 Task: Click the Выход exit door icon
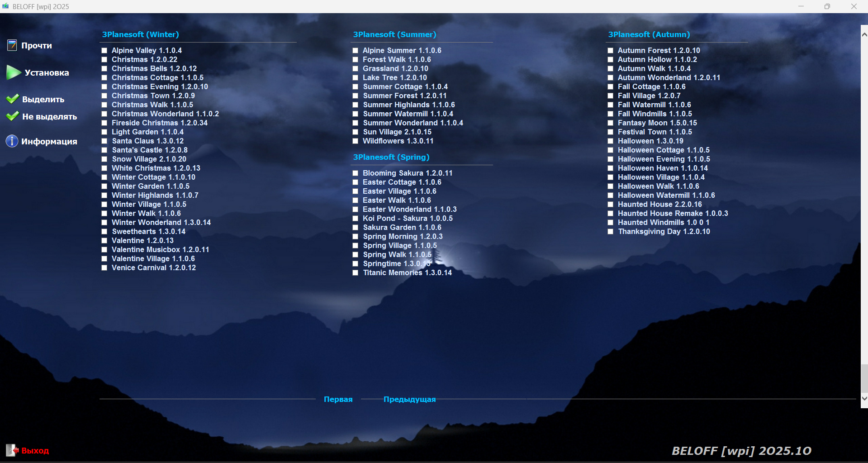tap(12, 450)
